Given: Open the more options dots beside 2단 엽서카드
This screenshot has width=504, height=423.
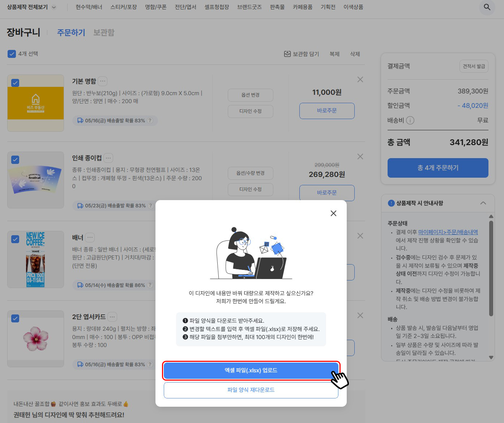Looking at the screenshot, I should point(112,316).
